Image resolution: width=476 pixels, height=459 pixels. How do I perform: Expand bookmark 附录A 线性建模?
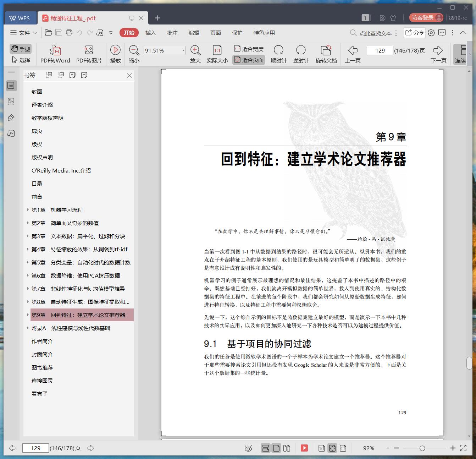(28, 328)
